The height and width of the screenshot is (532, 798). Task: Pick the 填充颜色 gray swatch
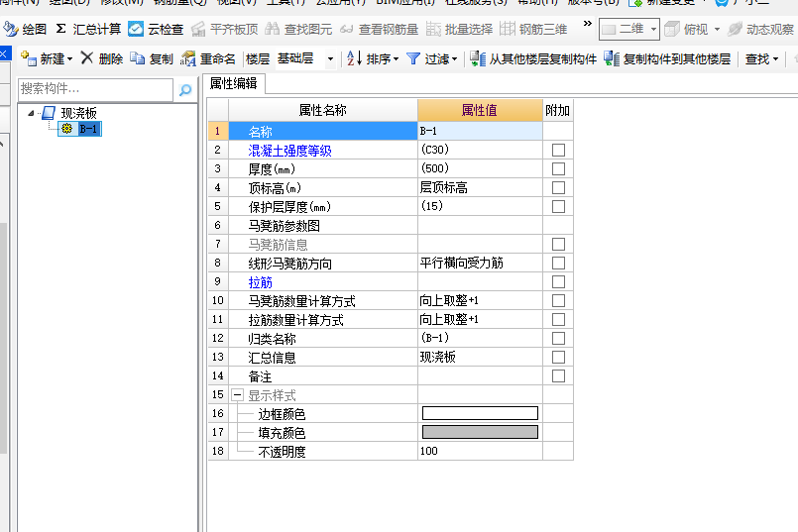click(x=480, y=432)
